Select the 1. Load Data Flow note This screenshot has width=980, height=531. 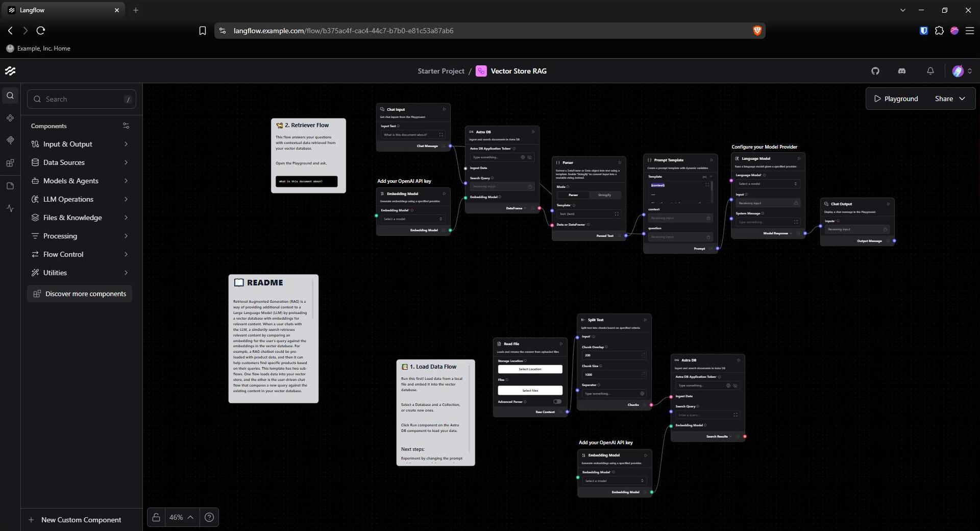click(x=436, y=413)
